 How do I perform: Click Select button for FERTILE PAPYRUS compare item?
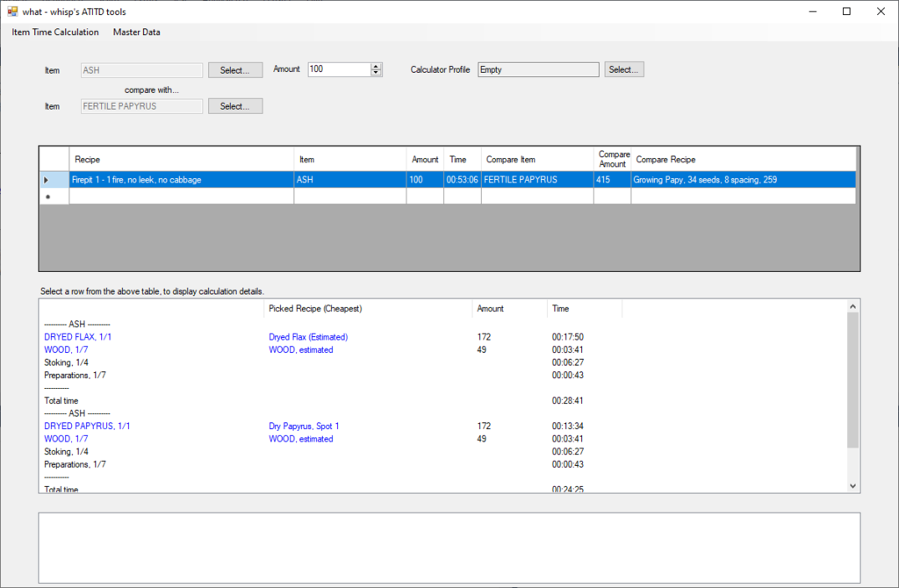[x=235, y=106]
